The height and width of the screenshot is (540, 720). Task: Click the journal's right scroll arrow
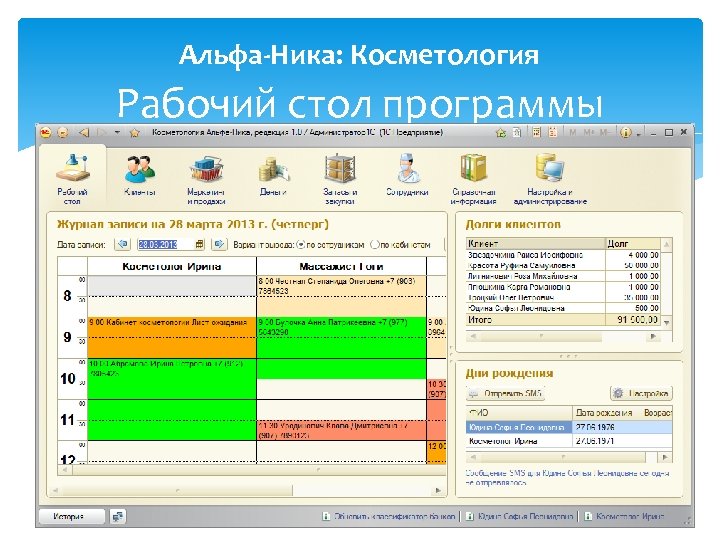(x=439, y=490)
